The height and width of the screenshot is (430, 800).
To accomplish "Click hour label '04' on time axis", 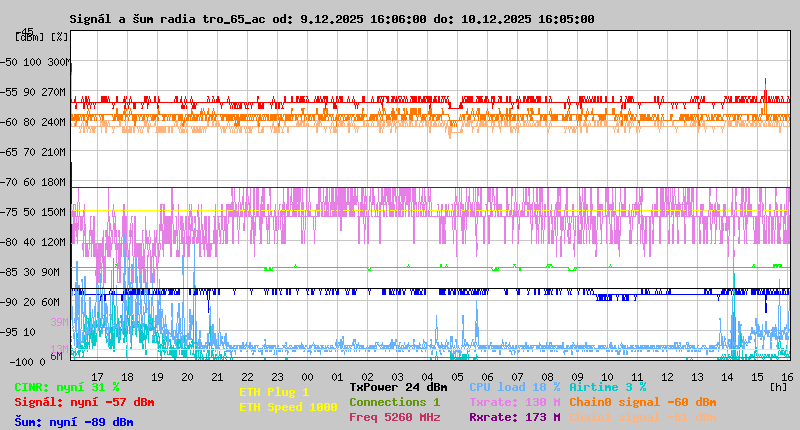I will [428, 377].
